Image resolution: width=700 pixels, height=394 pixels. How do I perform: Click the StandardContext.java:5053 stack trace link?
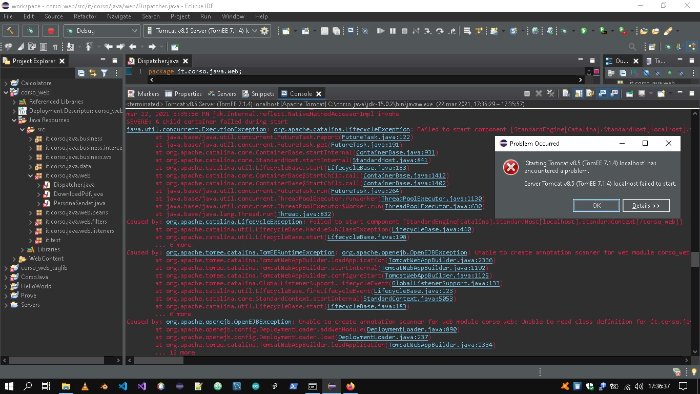tap(408, 299)
